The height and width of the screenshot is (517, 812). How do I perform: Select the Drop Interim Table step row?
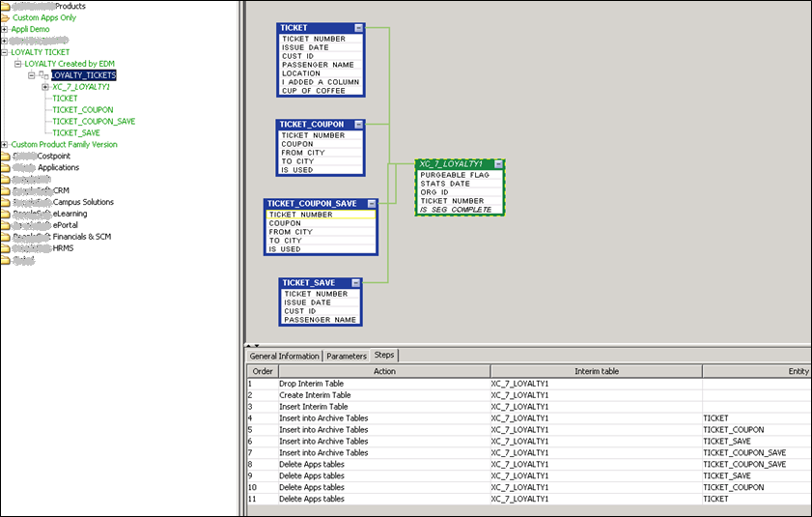pos(311,384)
